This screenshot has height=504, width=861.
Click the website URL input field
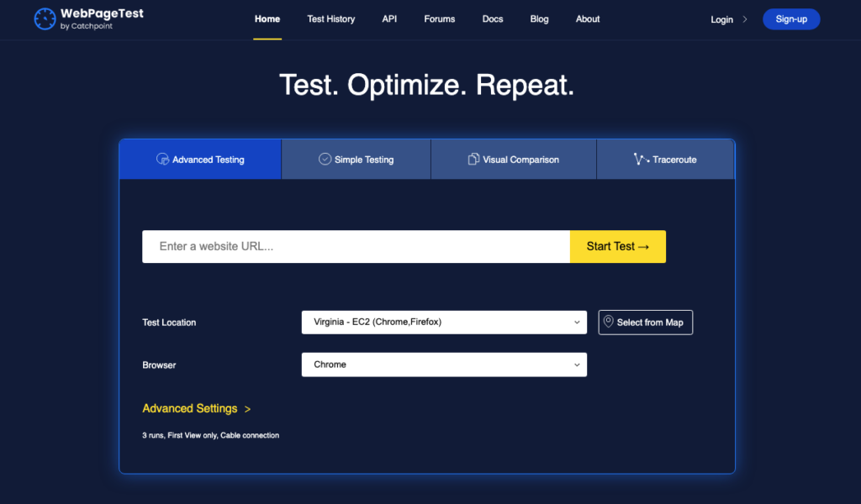353,246
